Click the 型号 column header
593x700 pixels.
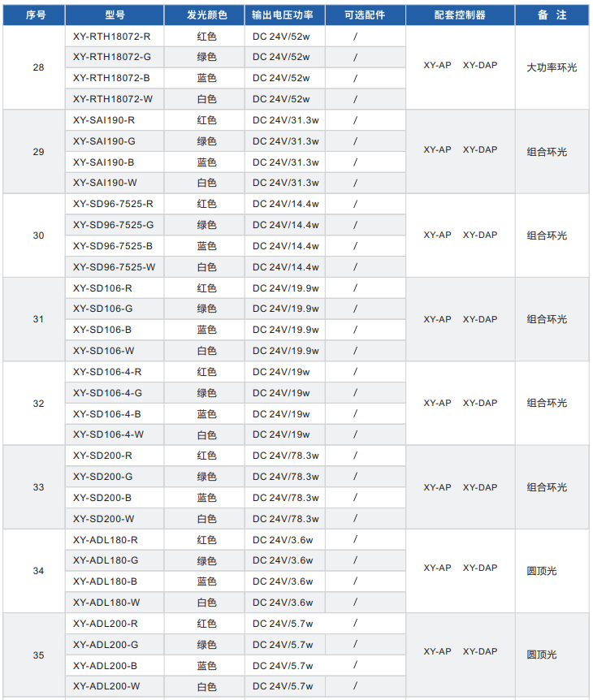115,15
